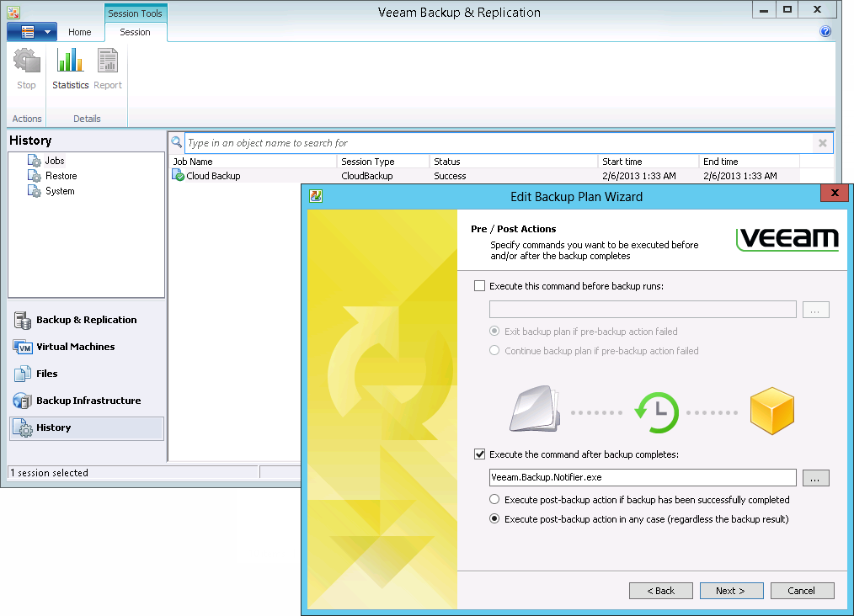Viewport: 854px width, 616px height.
Task: Click the pre-backup command text field
Action: coord(643,309)
